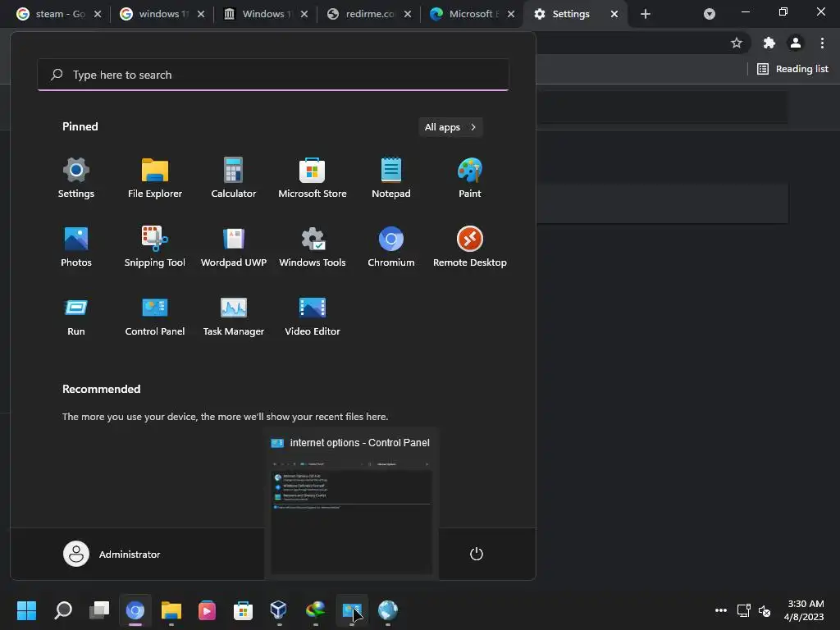Viewport: 840px width, 630px height.
Task: Launch pinned Chromium app in Start menu
Action: 391,246
